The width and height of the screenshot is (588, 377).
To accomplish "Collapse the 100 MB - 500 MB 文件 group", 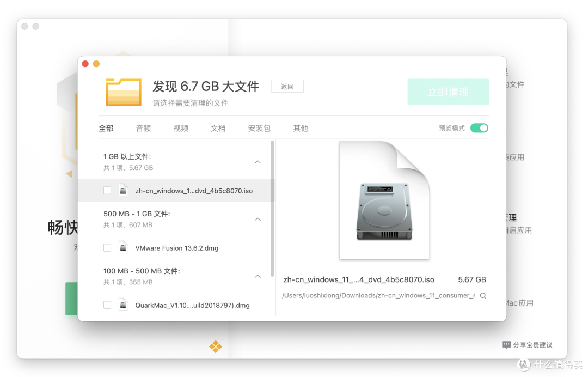I will (258, 276).
